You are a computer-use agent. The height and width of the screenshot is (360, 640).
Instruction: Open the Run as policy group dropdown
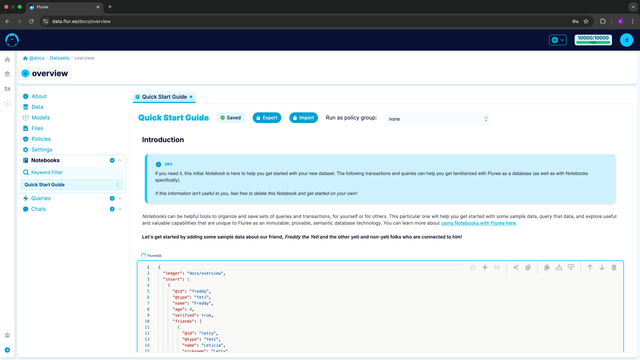coord(438,119)
